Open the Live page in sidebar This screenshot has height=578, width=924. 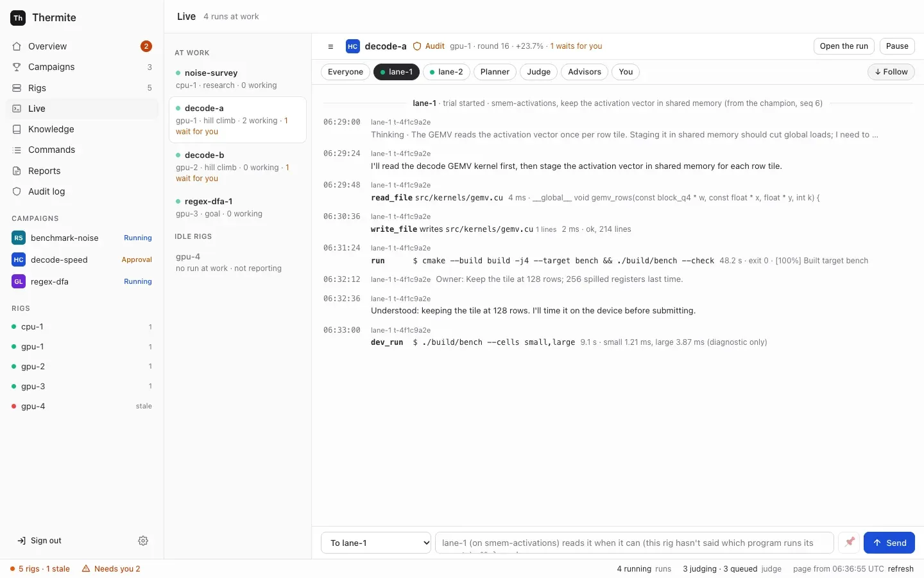coord(82,109)
